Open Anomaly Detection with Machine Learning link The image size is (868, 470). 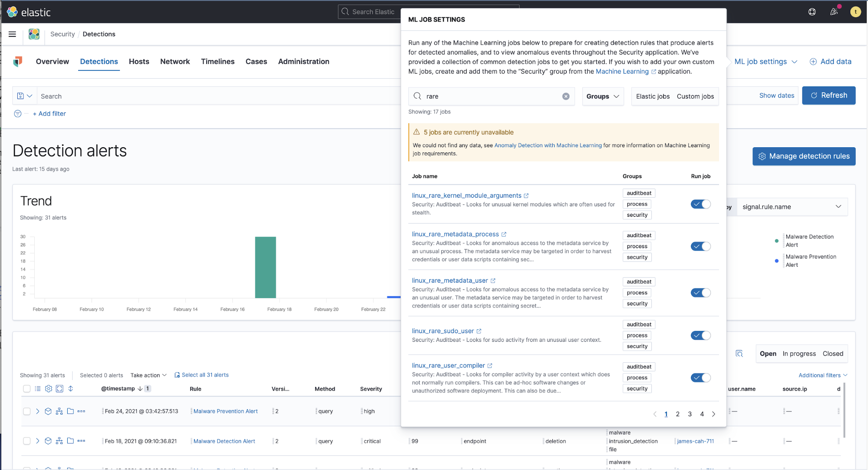[548, 146]
